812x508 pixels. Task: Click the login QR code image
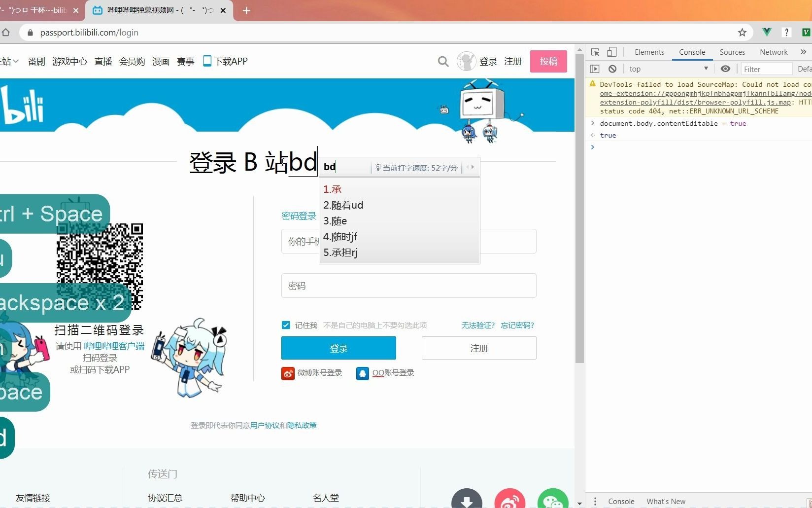point(100,267)
